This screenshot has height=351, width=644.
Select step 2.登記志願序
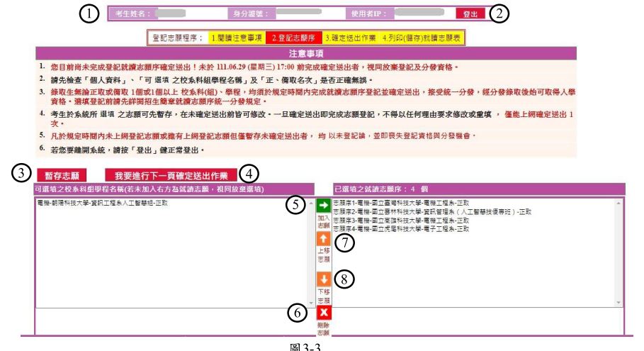click(x=293, y=38)
